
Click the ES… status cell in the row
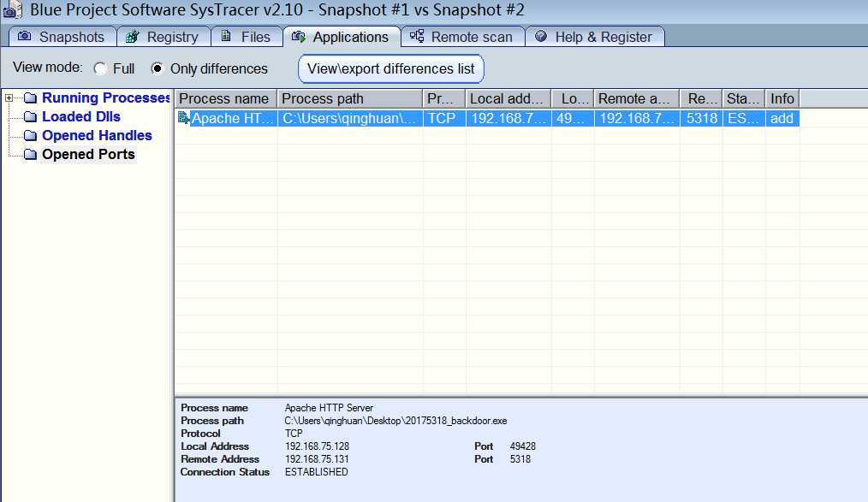coord(744,118)
